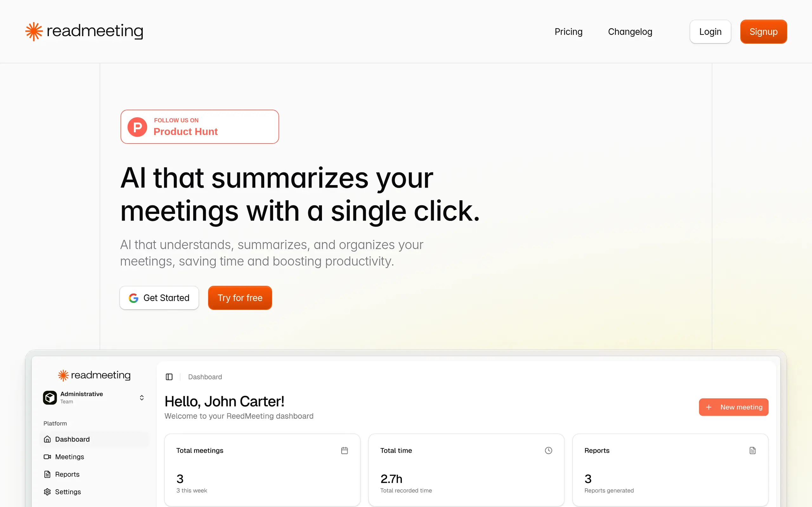
Task: Click the Product Hunt P badge icon
Action: point(137,127)
